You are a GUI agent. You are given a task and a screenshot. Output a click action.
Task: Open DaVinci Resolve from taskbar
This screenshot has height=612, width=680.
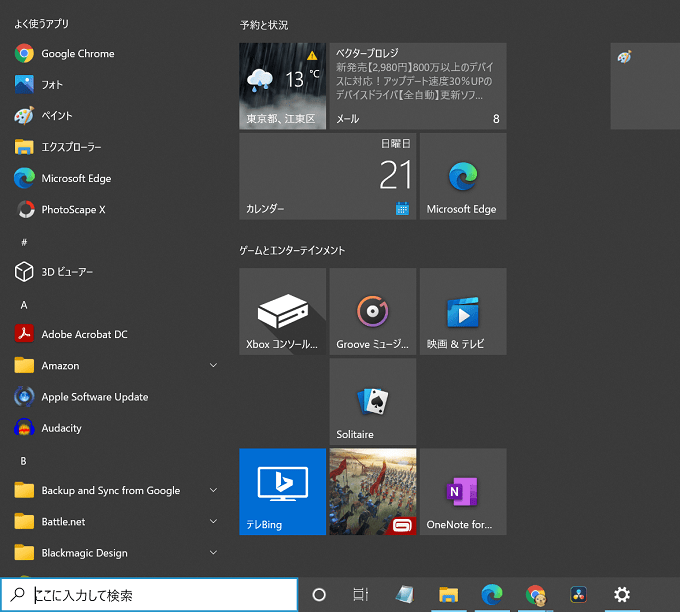point(579,595)
